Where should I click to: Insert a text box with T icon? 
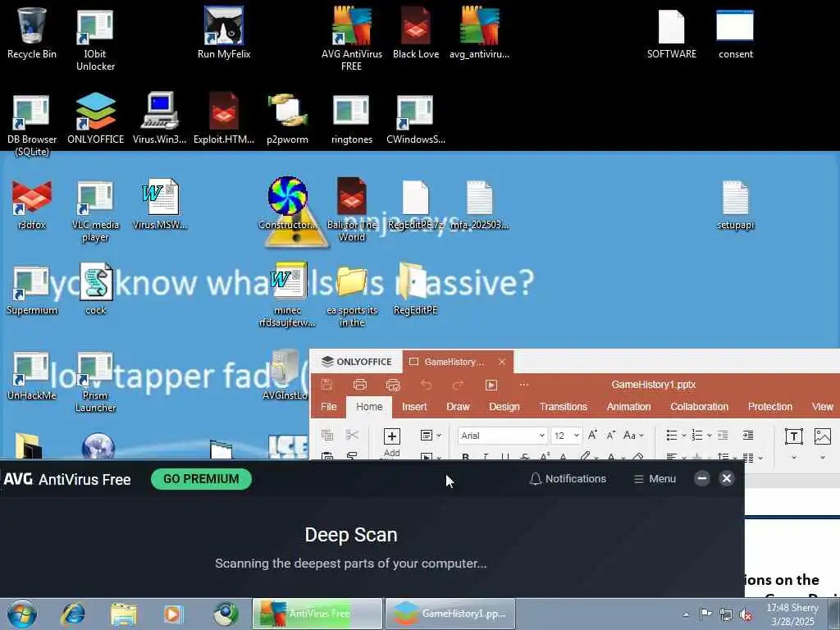point(793,436)
